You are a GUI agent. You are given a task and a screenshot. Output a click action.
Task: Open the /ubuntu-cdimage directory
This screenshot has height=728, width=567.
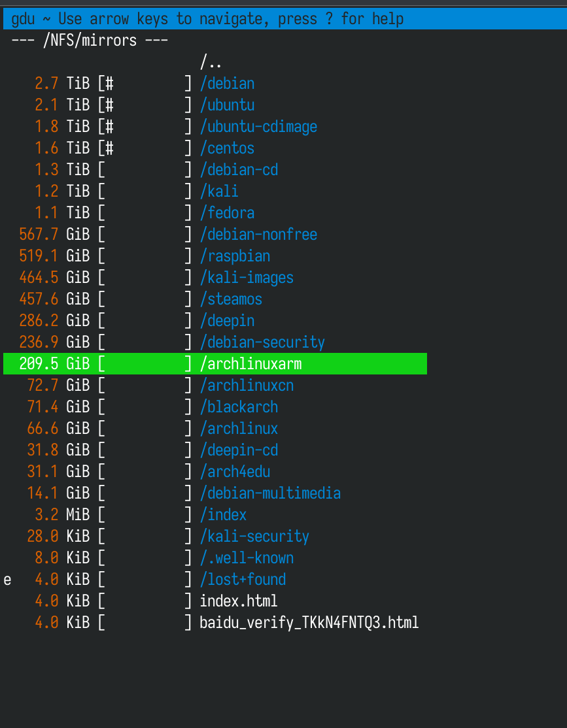[258, 127]
